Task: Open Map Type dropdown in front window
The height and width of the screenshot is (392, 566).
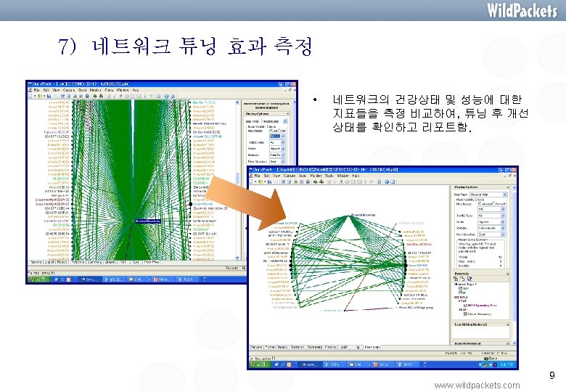Action: pos(489,195)
